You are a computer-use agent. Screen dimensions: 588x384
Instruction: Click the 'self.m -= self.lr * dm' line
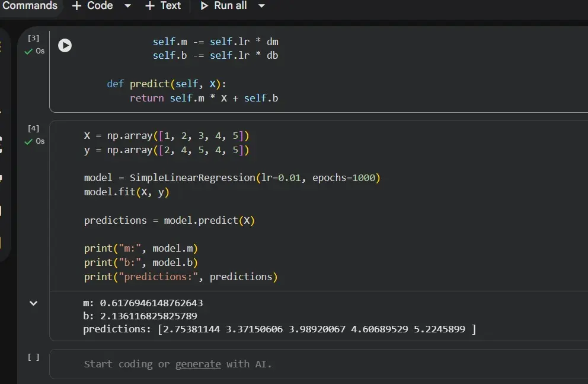(x=215, y=42)
